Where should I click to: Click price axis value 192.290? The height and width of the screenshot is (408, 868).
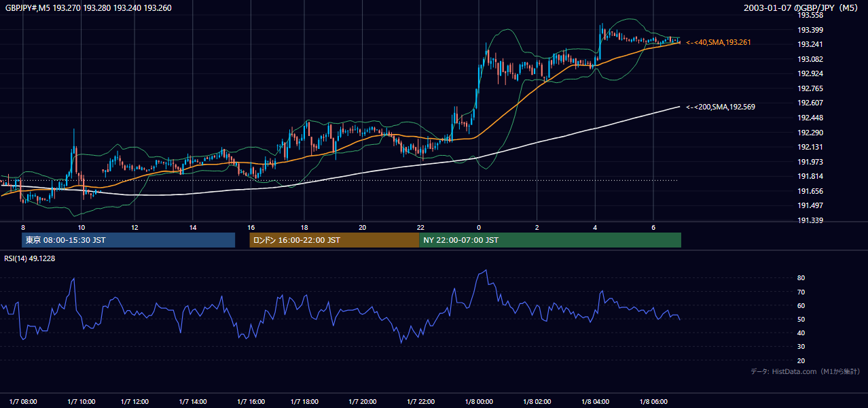click(x=810, y=133)
